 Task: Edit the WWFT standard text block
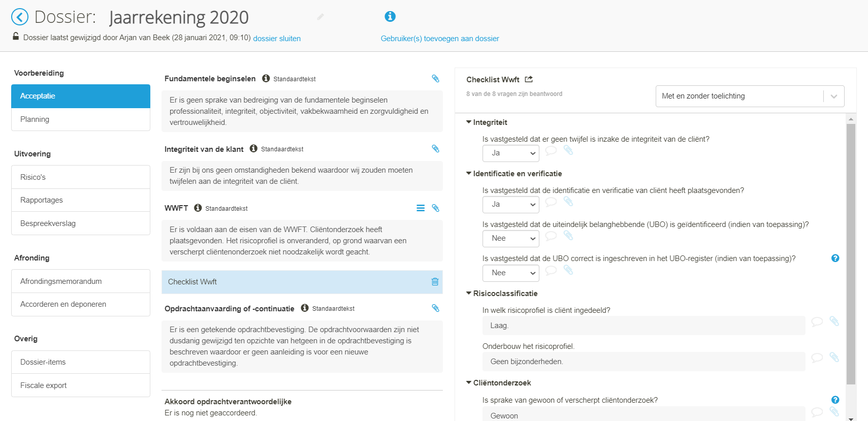[x=302, y=241]
